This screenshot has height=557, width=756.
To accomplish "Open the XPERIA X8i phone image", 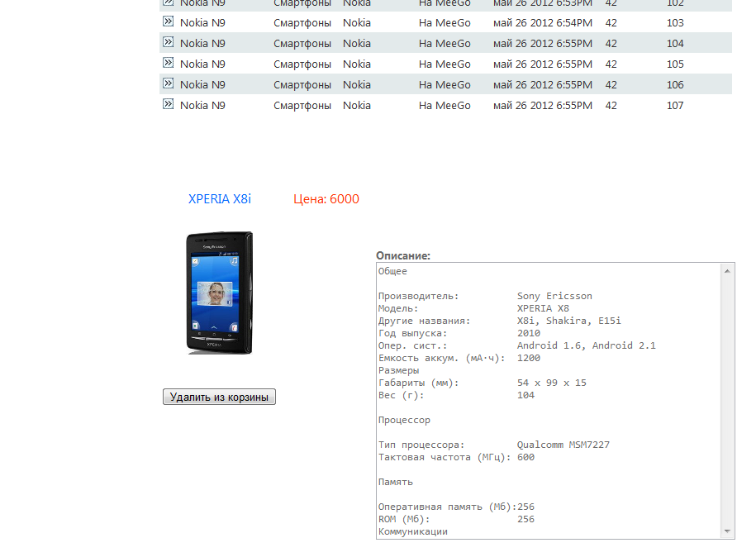I will (220, 293).
